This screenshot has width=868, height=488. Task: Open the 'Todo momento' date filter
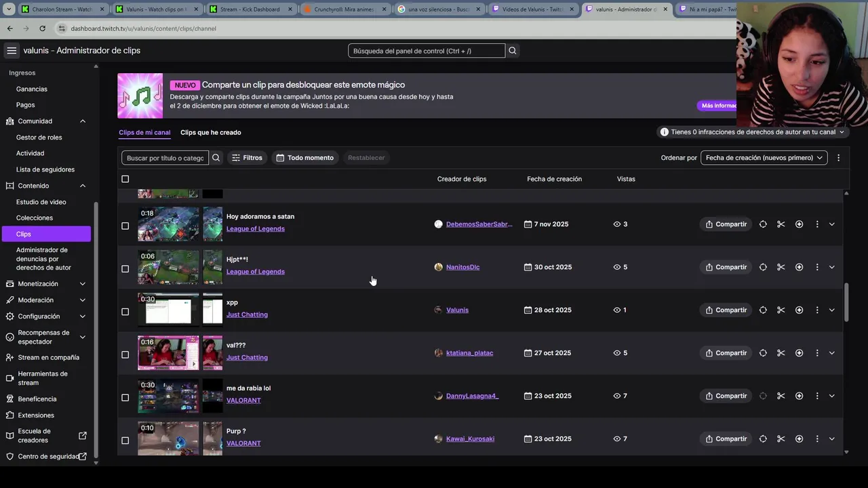(x=307, y=158)
